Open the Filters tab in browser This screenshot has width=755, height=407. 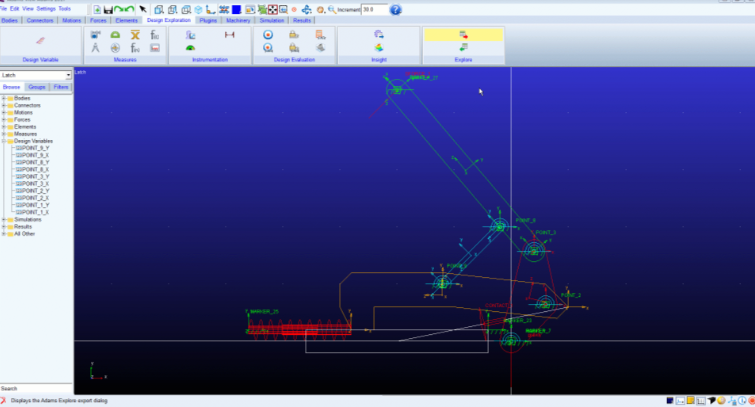click(x=61, y=87)
